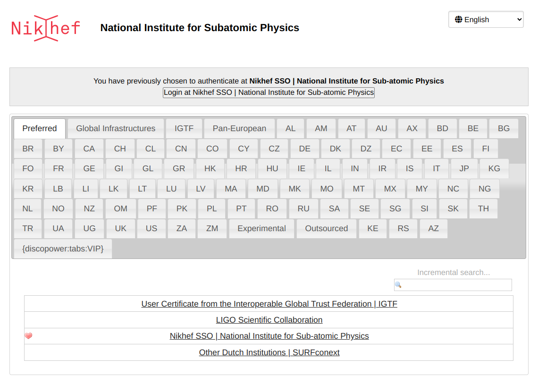Select the AL country tab
The image size is (538, 392).
pos(290,129)
